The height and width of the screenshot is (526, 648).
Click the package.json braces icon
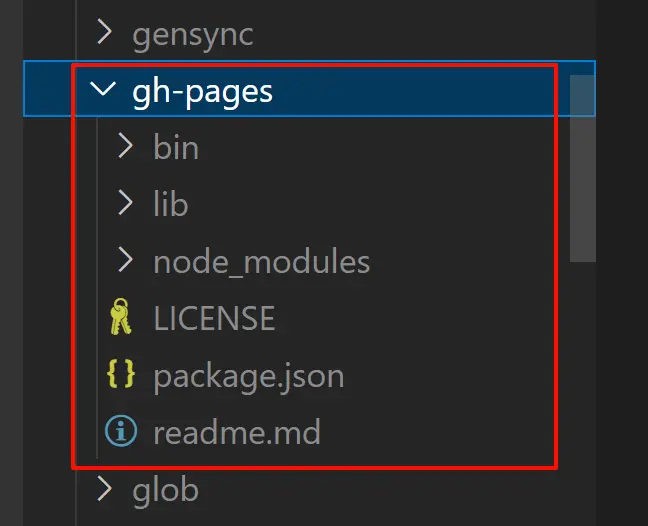pyautogui.click(x=121, y=374)
